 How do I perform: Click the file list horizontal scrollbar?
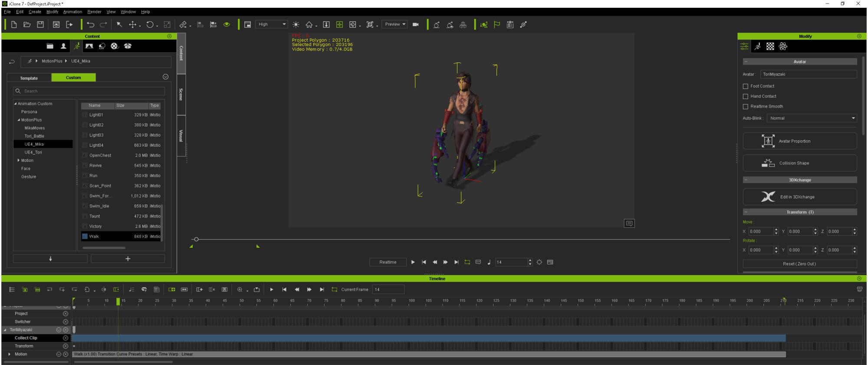pyautogui.click(x=104, y=248)
